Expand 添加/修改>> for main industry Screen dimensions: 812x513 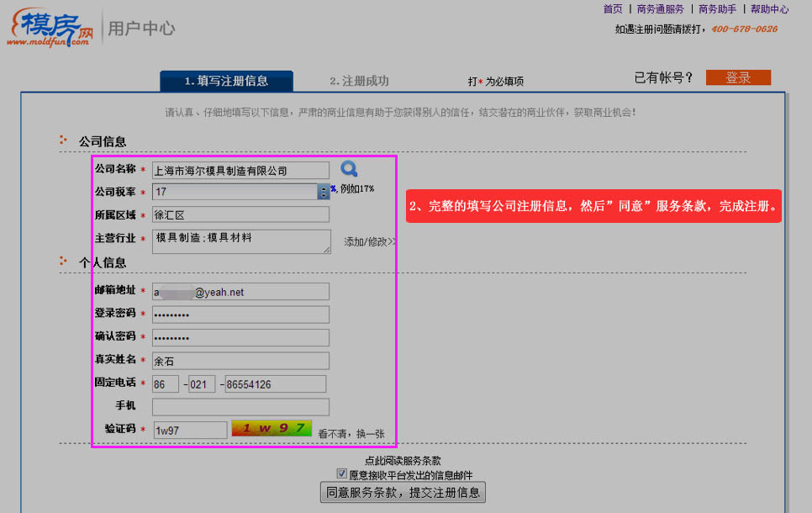click(370, 241)
